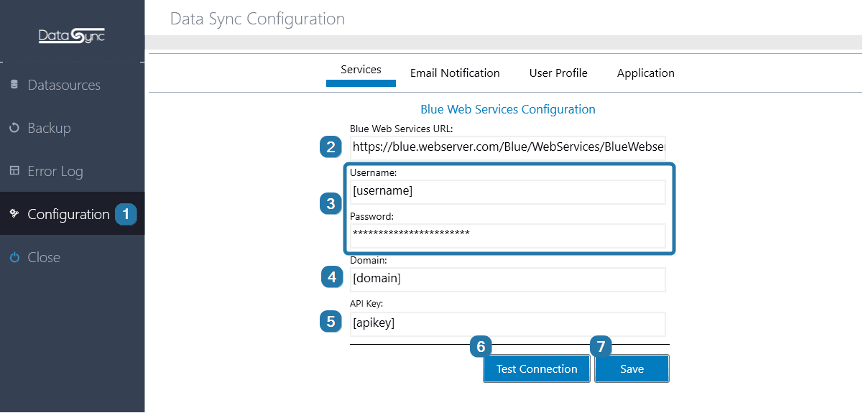This screenshot has height=413, width=868.
Task: Click the 'Blue Web Services URL:' label
Action: (x=402, y=129)
